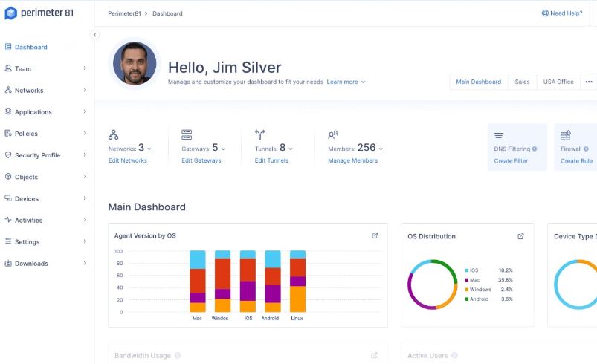
Task: Open the Networks count dropdown arrow
Action: pos(149,149)
